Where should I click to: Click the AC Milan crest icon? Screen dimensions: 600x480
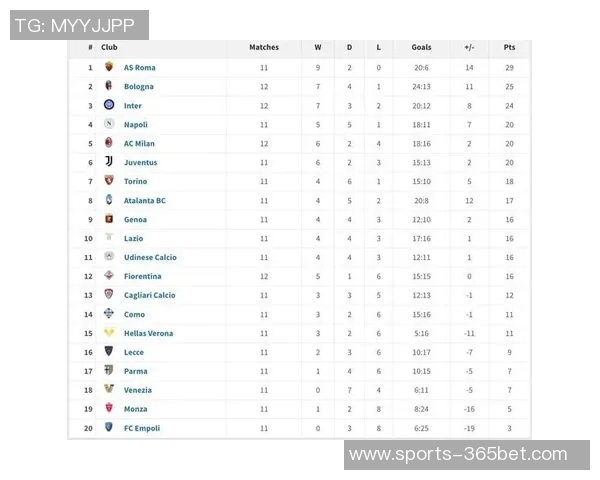tap(109, 143)
